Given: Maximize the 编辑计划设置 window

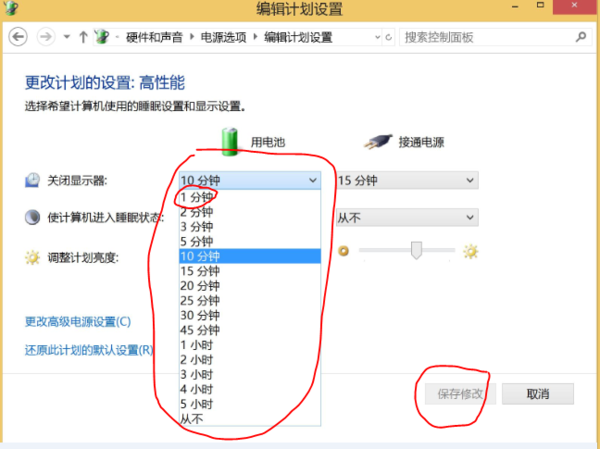Looking at the screenshot, I should [540, 5].
